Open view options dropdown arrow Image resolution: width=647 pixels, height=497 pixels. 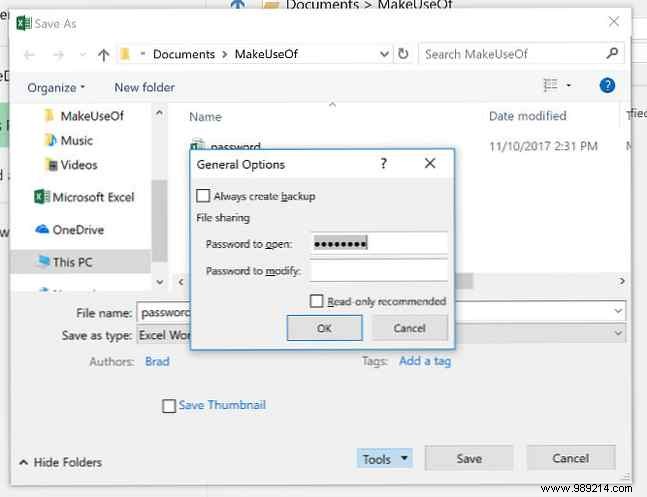[x=569, y=85]
